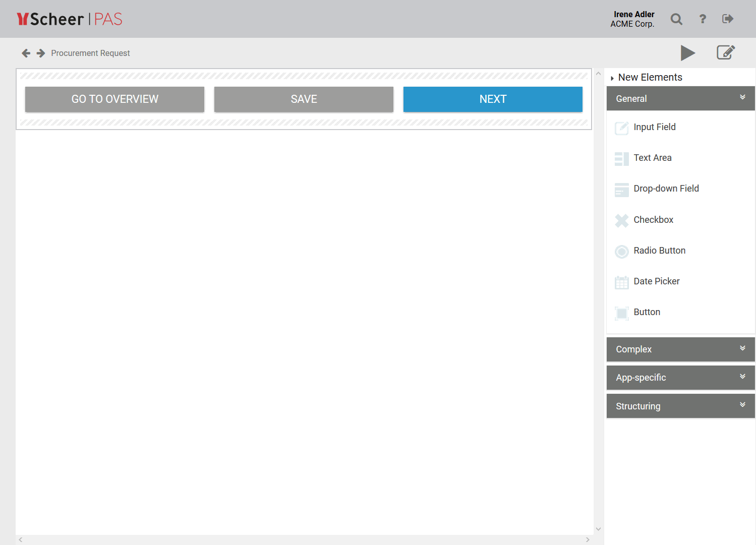Click the logout icon
Image resolution: width=756 pixels, height=545 pixels.
728,19
